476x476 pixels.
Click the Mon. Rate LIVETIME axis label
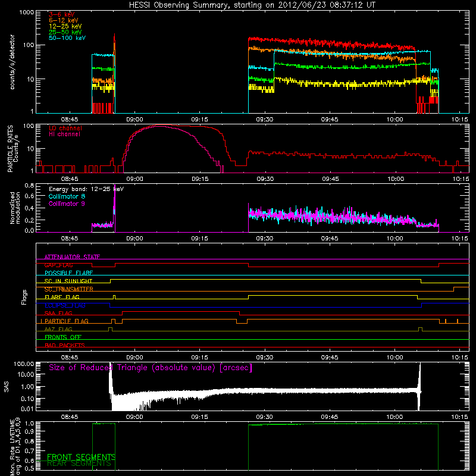pos(15,447)
